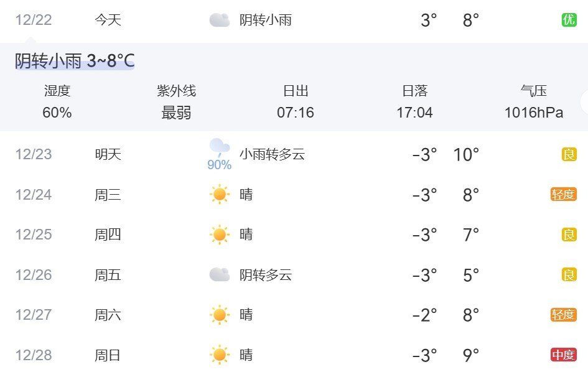Viewport: 588px width, 372px height.
Task: Click the red 中度 pollution badge
Action: (563, 355)
